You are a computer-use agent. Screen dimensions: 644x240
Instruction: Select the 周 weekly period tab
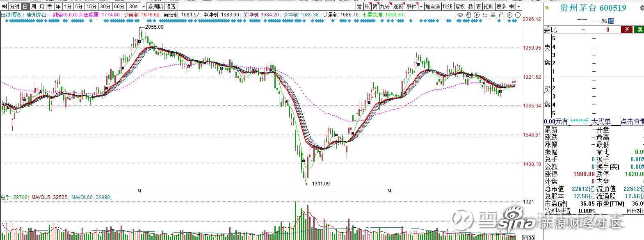[34, 7]
